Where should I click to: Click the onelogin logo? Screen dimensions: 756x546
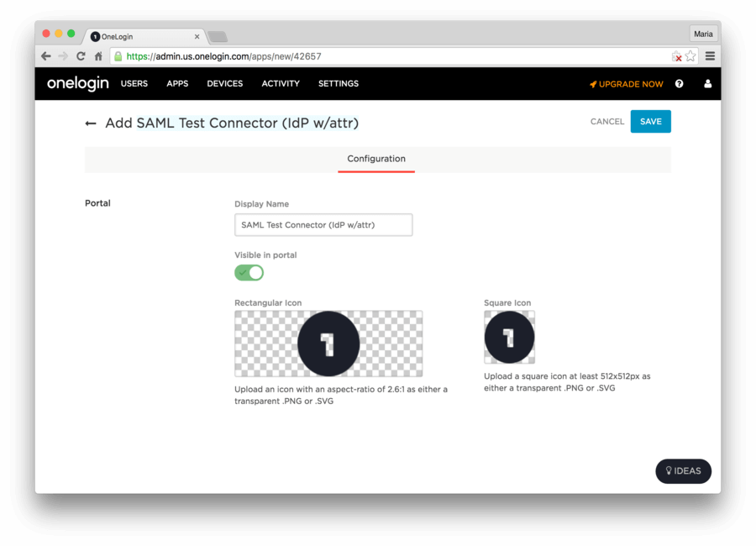(x=77, y=83)
